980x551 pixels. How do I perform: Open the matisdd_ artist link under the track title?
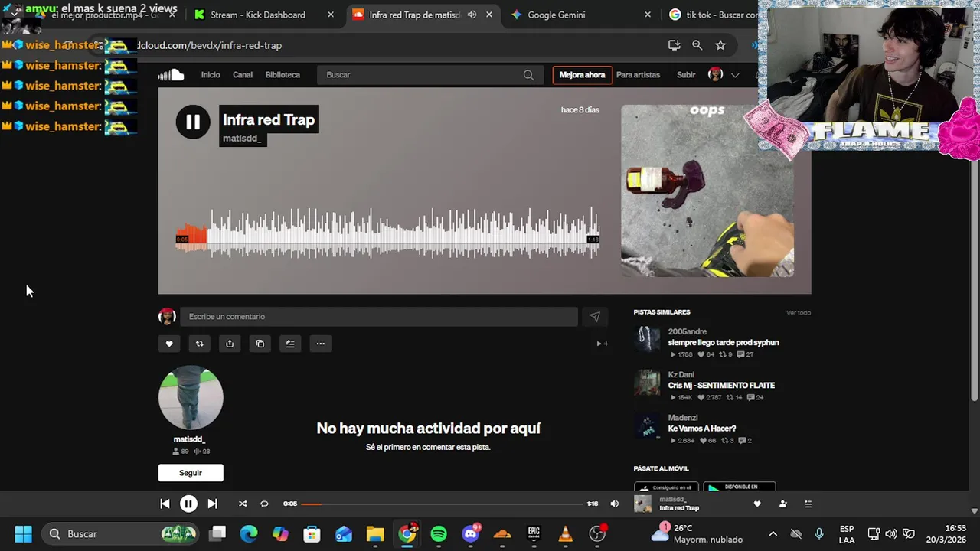point(242,139)
